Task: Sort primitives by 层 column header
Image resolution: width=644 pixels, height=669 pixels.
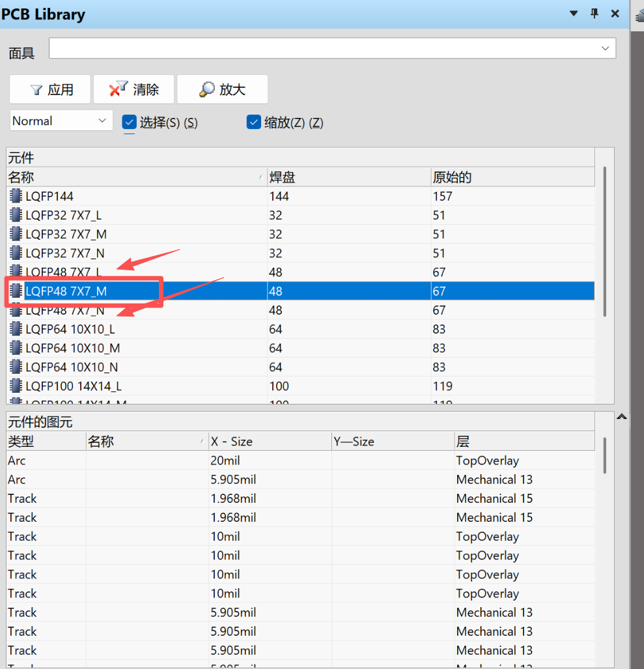Action: [524, 442]
